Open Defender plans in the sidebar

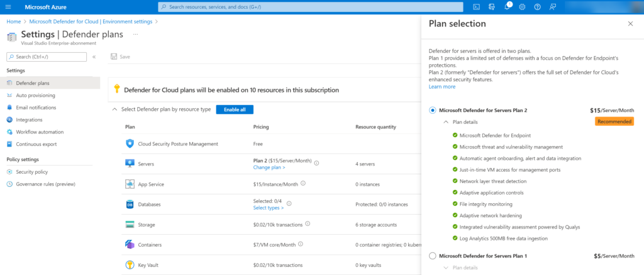coord(50,83)
